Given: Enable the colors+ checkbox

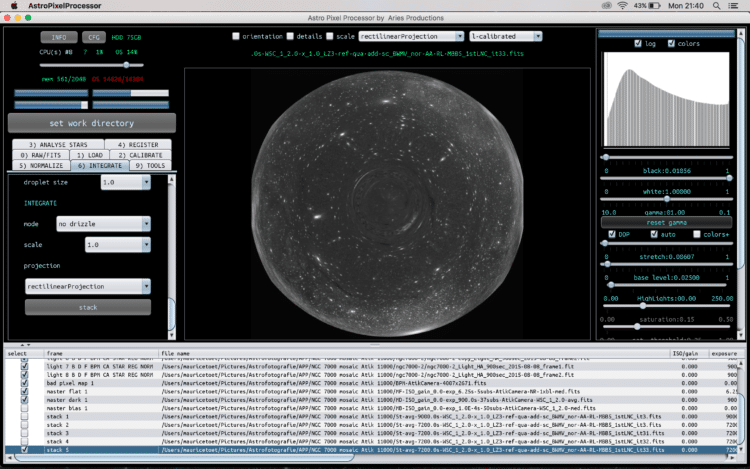Looking at the screenshot, I should pos(696,234).
